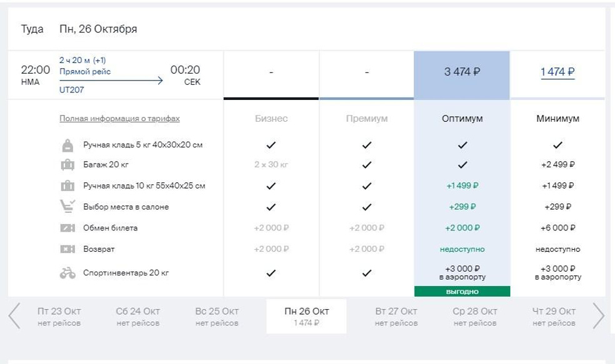Screen dimensions: 615x364
Task: Show later dates with right arrow
Action: [x=599, y=316]
